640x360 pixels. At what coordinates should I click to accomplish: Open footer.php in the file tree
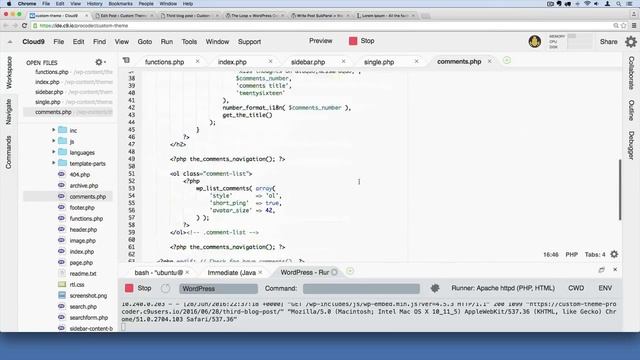point(82,208)
